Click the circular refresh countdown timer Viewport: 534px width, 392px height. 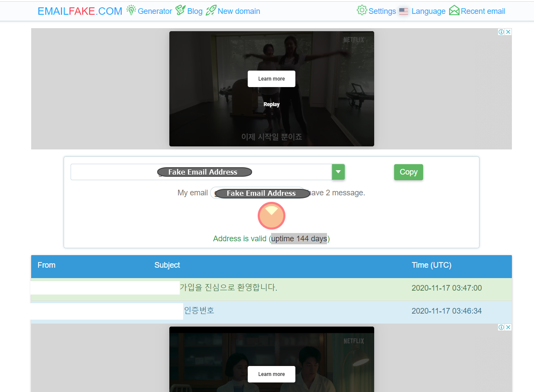pyautogui.click(x=272, y=216)
